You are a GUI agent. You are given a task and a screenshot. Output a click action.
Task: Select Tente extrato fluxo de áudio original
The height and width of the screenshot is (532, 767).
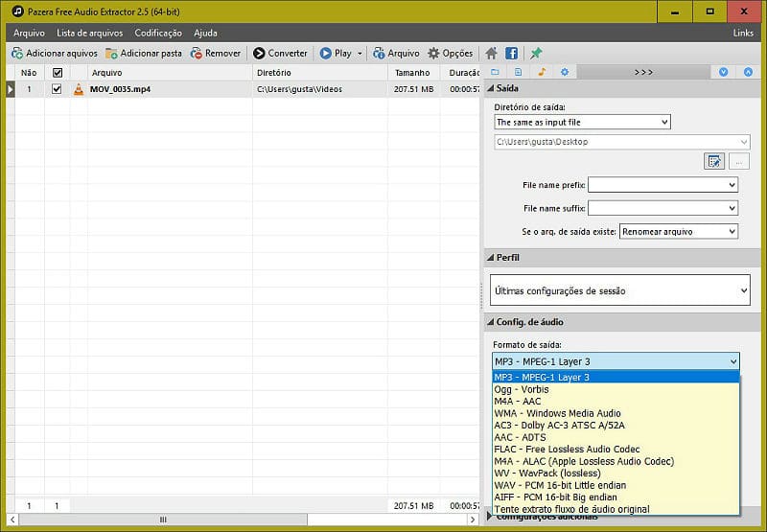616,509
